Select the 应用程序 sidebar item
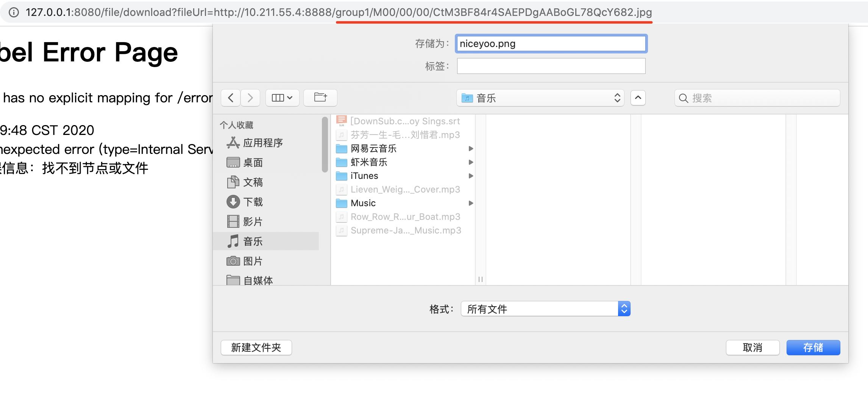Screen dimensions: 868x398 (x=263, y=143)
